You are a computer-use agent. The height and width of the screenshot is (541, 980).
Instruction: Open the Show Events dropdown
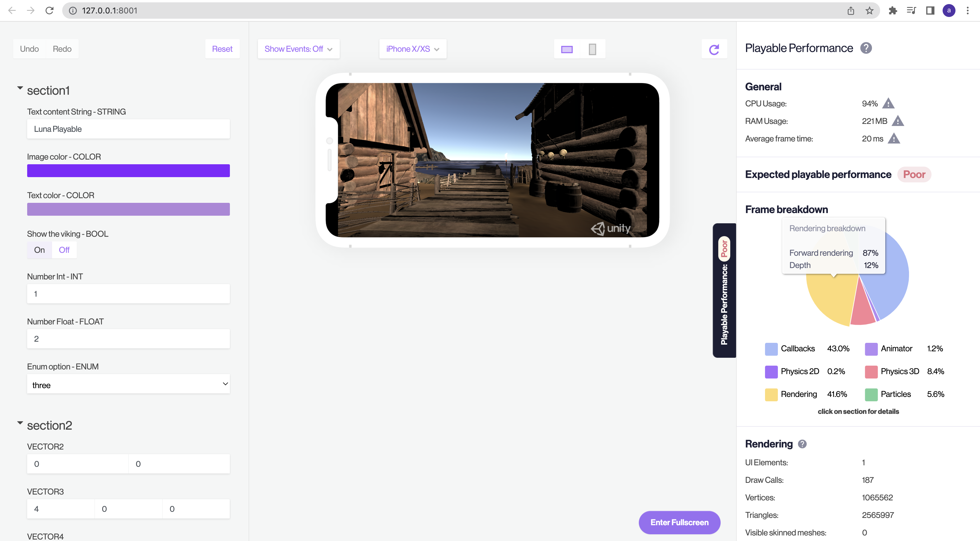click(298, 49)
